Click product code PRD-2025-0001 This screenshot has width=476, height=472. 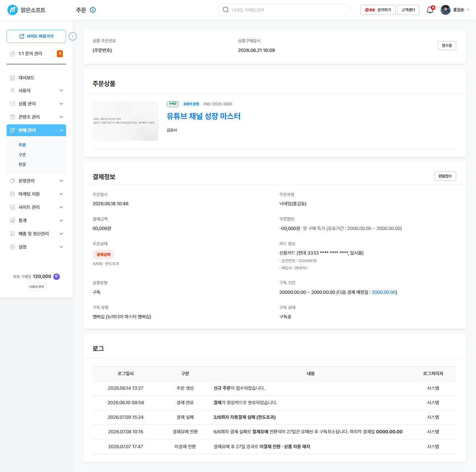[x=218, y=104]
